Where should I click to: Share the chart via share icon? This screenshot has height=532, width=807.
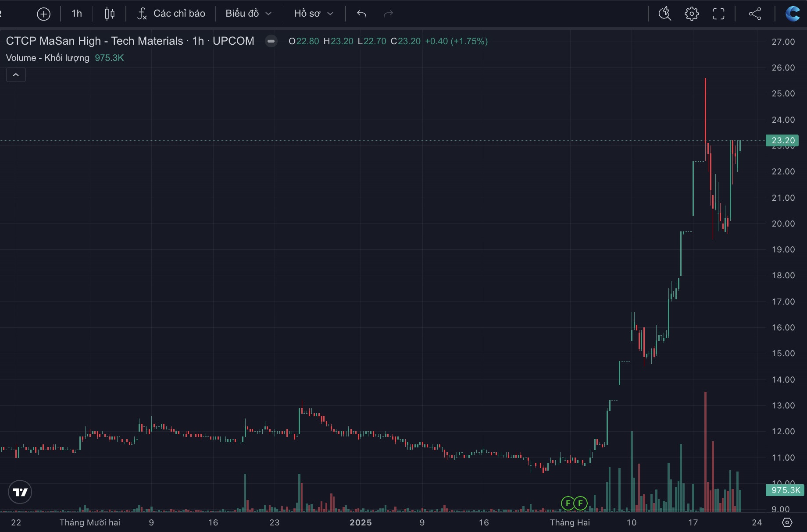755,14
